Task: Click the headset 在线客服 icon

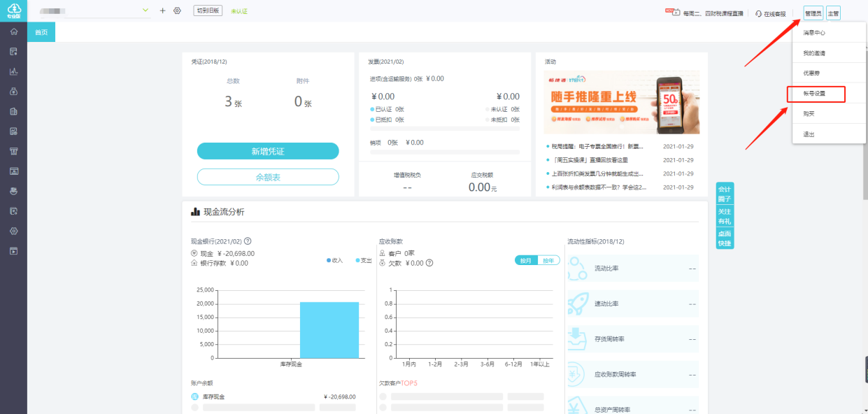Action: tap(759, 13)
